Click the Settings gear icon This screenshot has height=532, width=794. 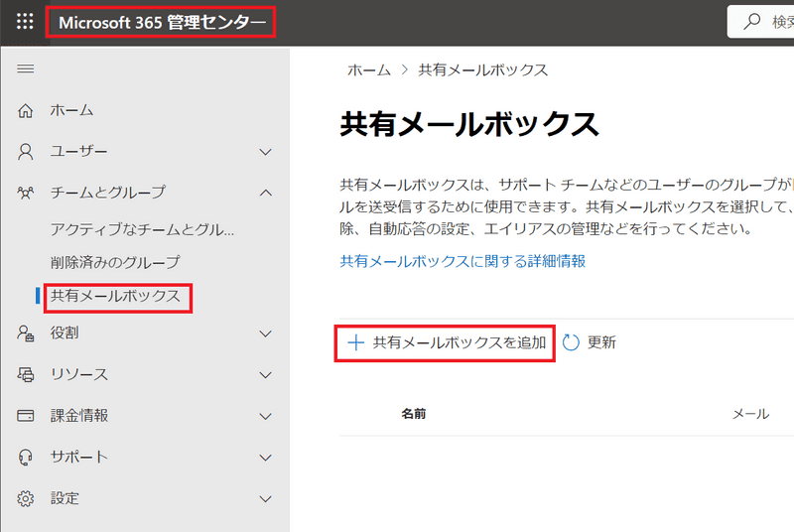26,498
